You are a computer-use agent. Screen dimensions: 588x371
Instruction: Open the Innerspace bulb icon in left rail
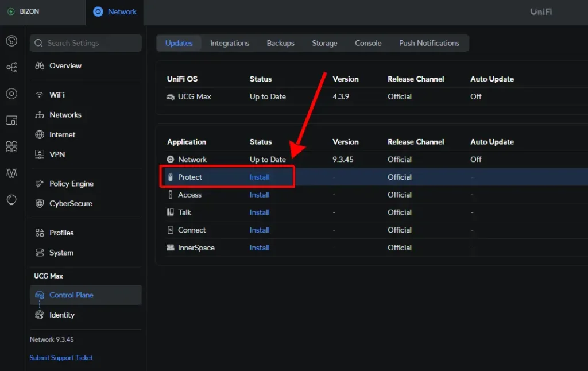[11, 200]
